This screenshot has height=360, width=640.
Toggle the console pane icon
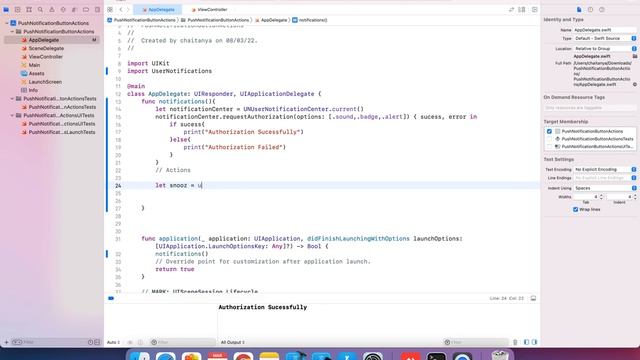(x=534, y=342)
